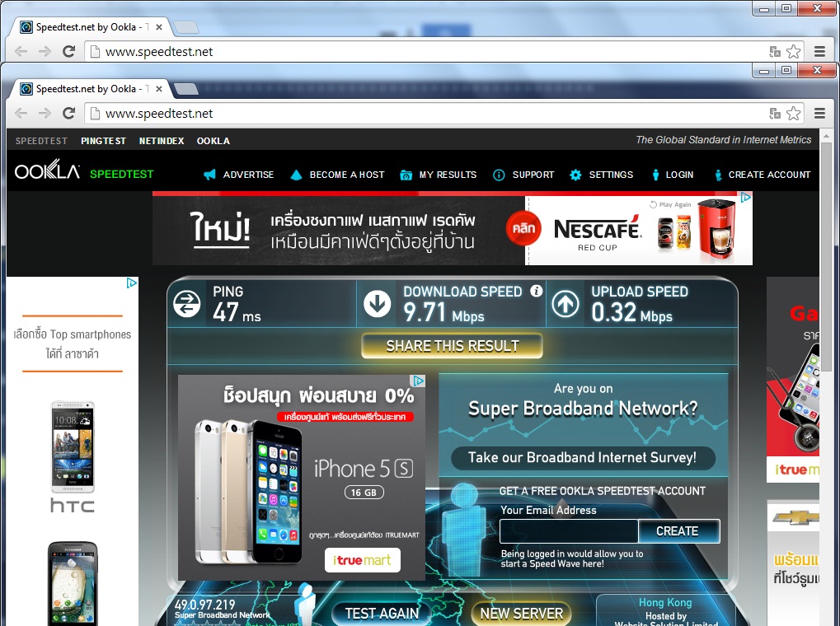Click the NEW SERVER button
This screenshot has width=840, height=626.
click(521, 614)
